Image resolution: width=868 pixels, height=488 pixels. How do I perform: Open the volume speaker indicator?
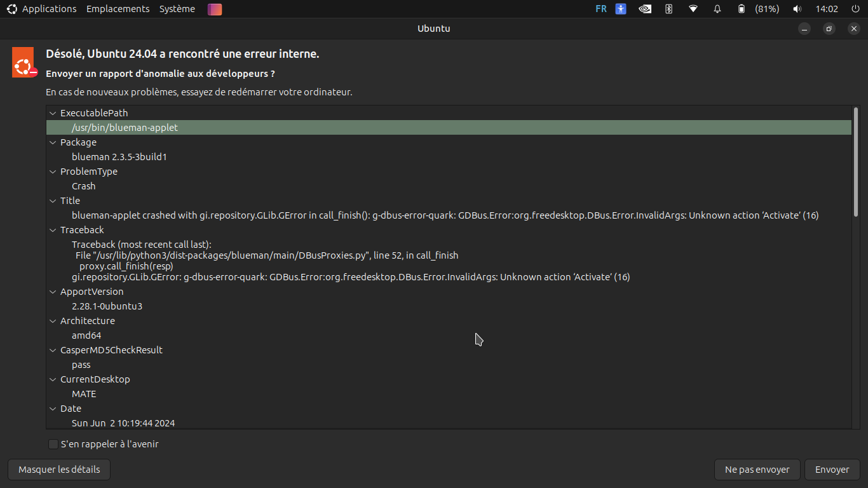[797, 9]
